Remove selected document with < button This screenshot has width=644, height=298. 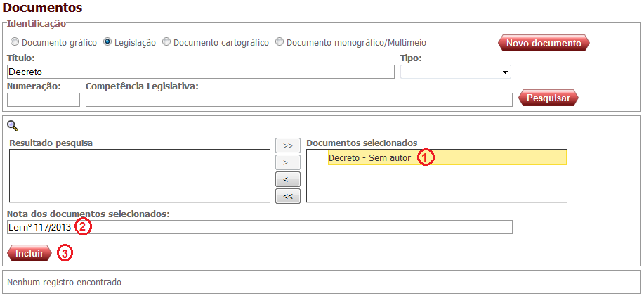288,179
